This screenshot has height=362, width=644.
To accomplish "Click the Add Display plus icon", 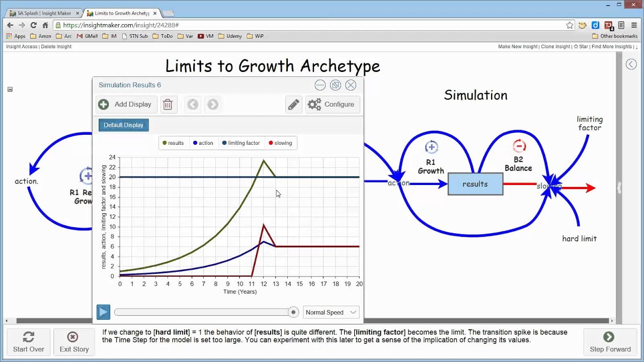I will coord(103,105).
